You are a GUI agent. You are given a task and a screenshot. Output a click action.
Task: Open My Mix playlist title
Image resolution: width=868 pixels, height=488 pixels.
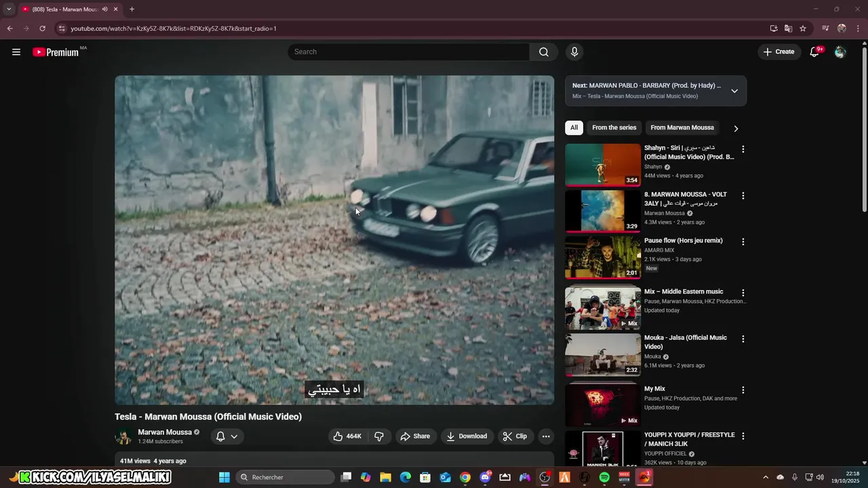(x=654, y=389)
